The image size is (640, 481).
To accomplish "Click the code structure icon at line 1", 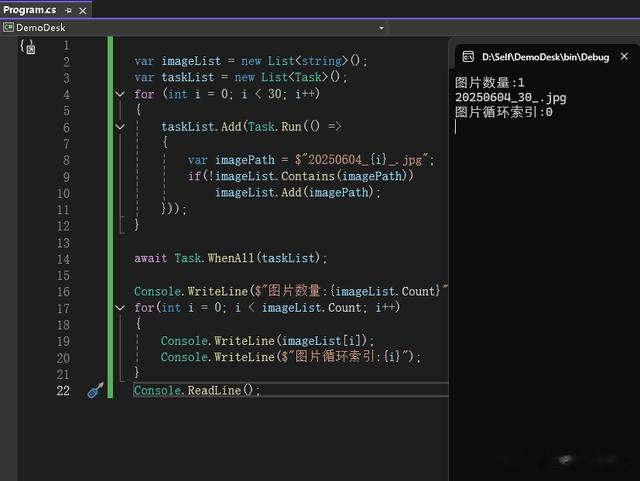I will click(x=28, y=47).
